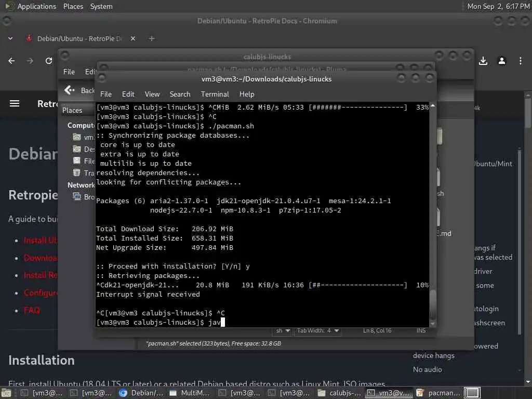Click the Total Download Size line
The image size is (532, 399).
click(x=165, y=229)
